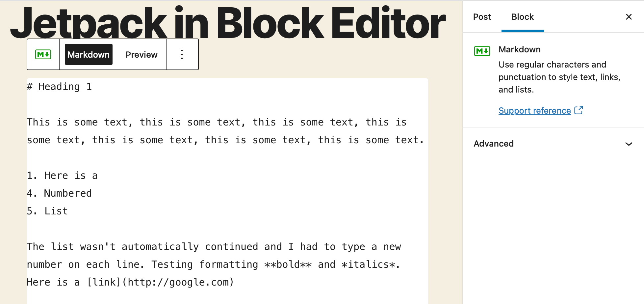Click the Markdown icon in the sidebar
Image resolution: width=644 pixels, height=304 pixels.
(x=482, y=51)
